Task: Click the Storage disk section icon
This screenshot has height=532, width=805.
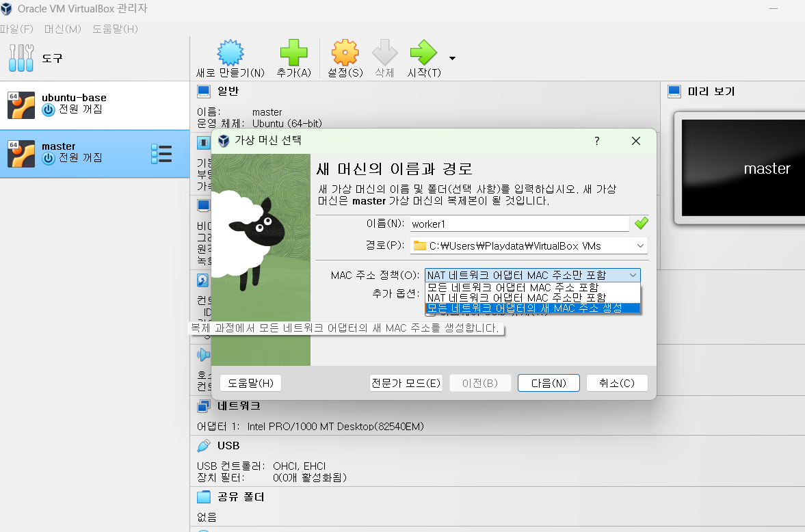Action: (203, 280)
